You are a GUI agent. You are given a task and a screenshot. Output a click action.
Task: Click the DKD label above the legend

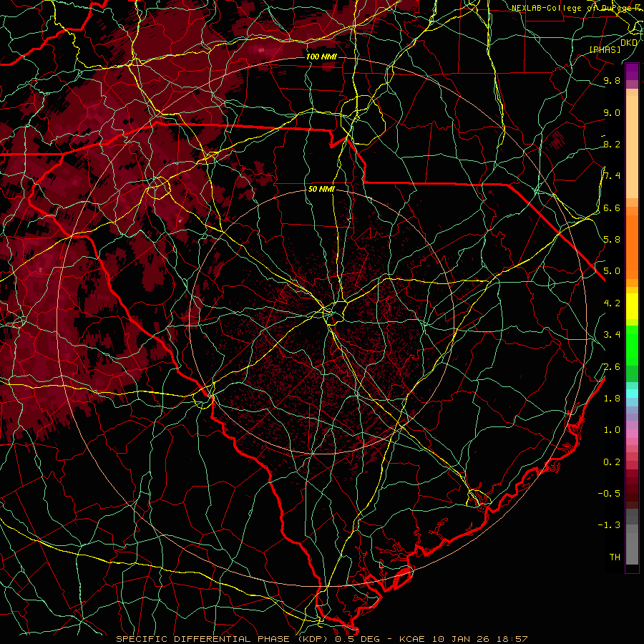tap(629, 43)
